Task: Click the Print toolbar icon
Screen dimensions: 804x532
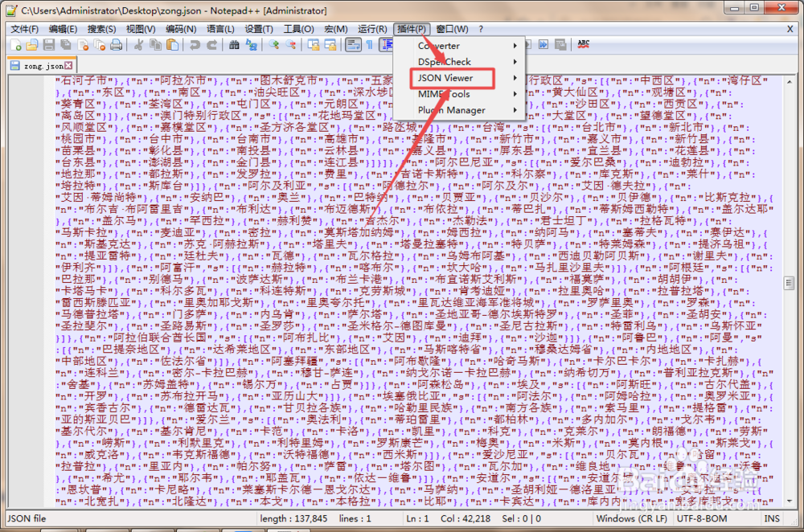Action: (x=117, y=45)
